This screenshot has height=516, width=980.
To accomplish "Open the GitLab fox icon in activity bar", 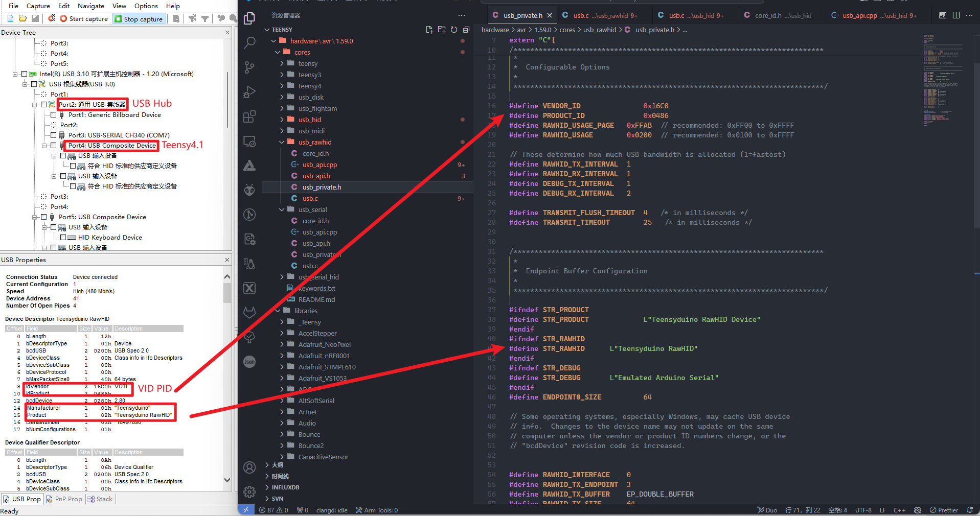I will pyautogui.click(x=249, y=312).
